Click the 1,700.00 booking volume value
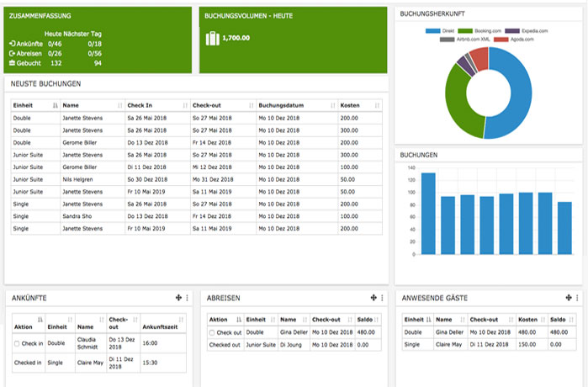Viewport: 588px width, 387px height. [236, 38]
